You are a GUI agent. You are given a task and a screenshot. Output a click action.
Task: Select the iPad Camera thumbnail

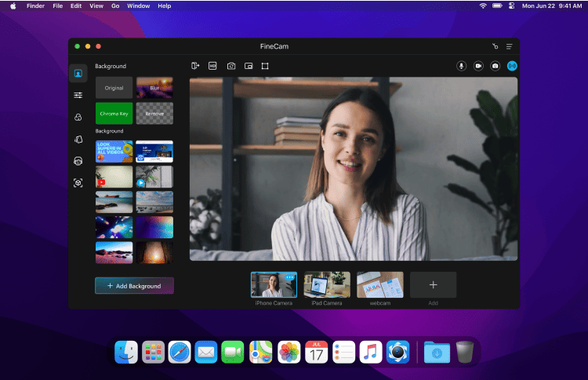pos(327,284)
